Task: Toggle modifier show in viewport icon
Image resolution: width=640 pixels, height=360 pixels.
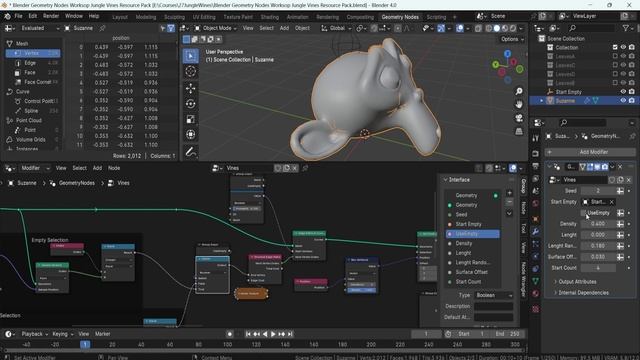Action: tap(597, 167)
